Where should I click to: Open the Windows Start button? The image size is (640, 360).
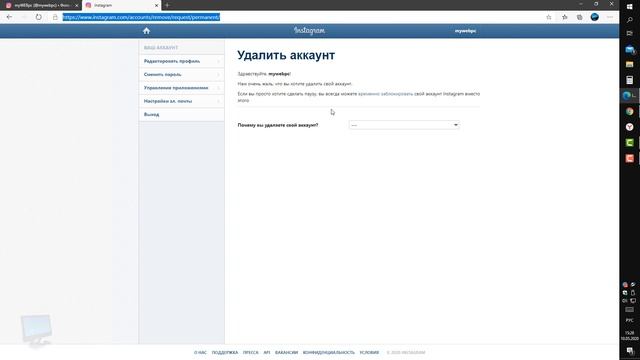(630, 7)
